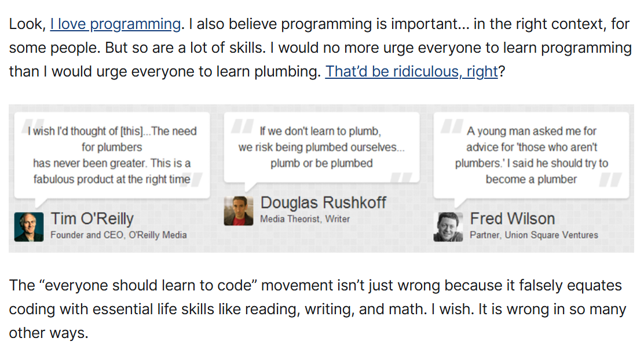Click Tim O'Reilly's avatar photo
The height and width of the screenshot is (349, 644).
(x=29, y=227)
